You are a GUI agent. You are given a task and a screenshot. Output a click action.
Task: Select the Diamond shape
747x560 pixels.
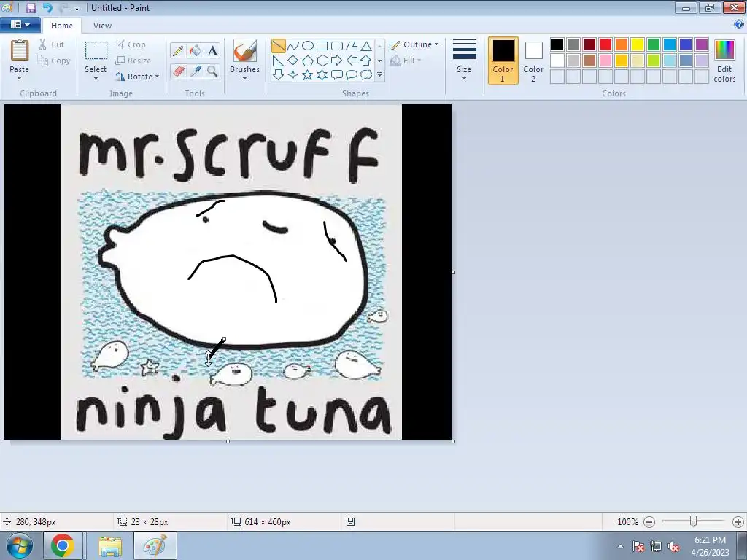(x=293, y=61)
